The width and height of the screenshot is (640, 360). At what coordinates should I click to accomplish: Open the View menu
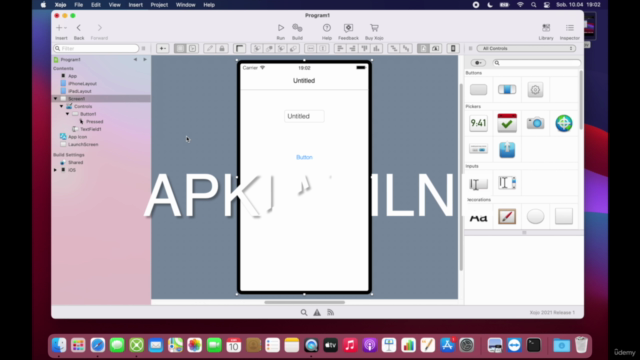pos(114,5)
